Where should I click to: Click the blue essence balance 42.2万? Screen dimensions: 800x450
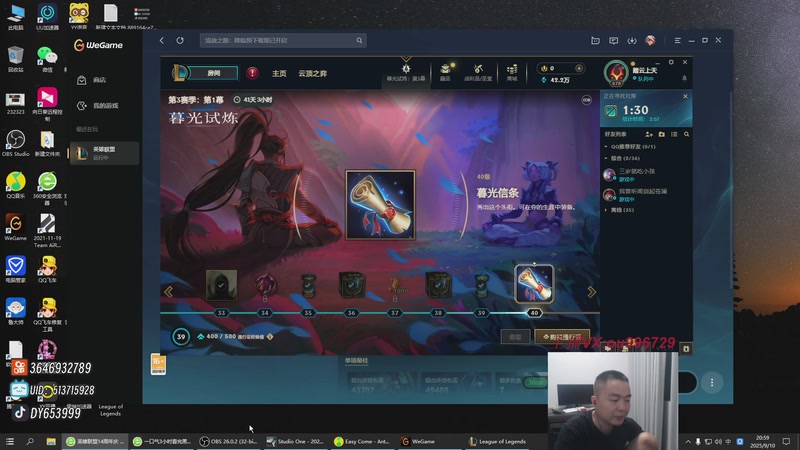[556, 80]
